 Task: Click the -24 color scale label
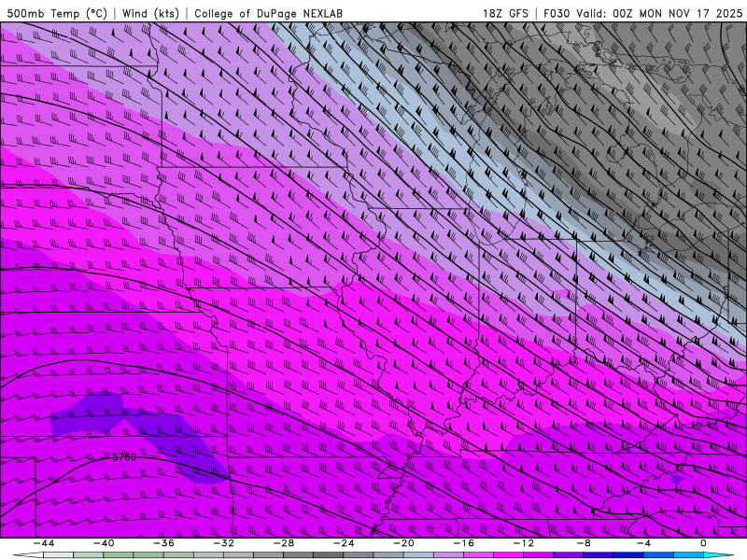coord(344,543)
